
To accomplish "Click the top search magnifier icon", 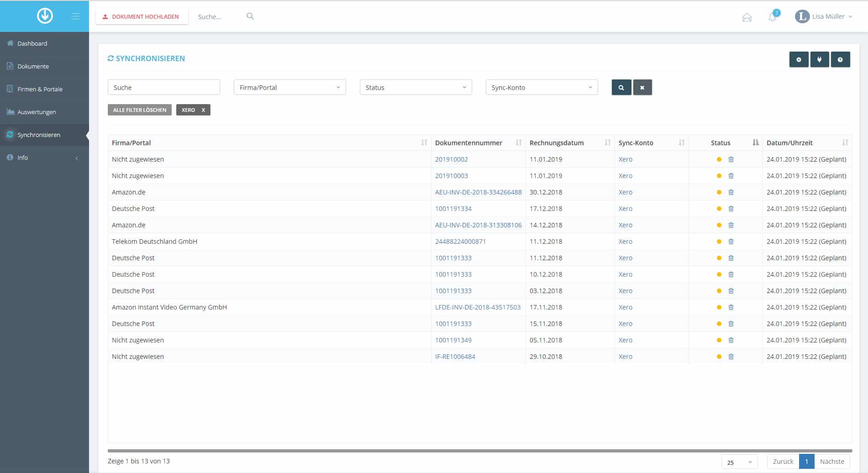I will (x=250, y=16).
